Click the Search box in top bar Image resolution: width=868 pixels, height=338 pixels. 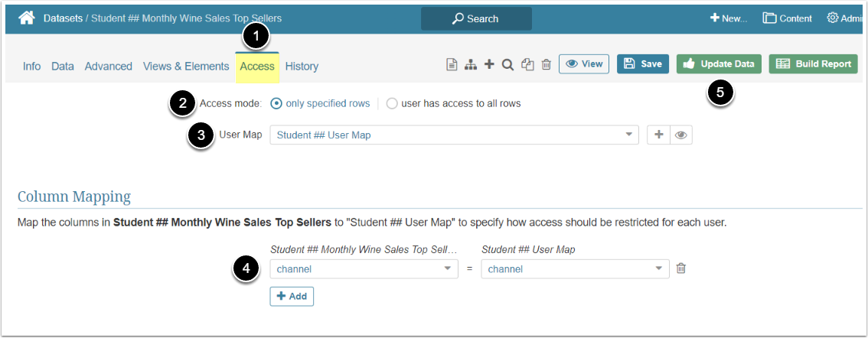coord(476,18)
